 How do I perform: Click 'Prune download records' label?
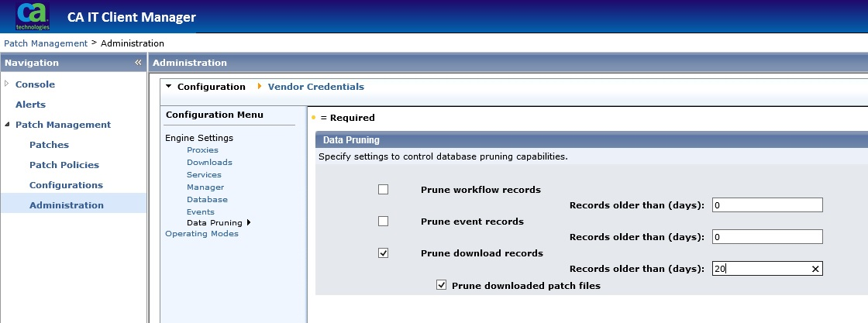(x=481, y=253)
